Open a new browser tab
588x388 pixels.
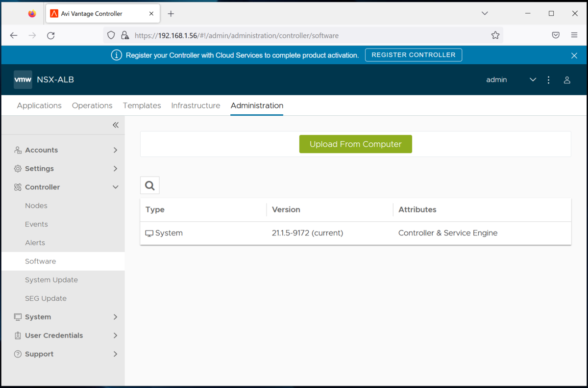click(x=171, y=14)
